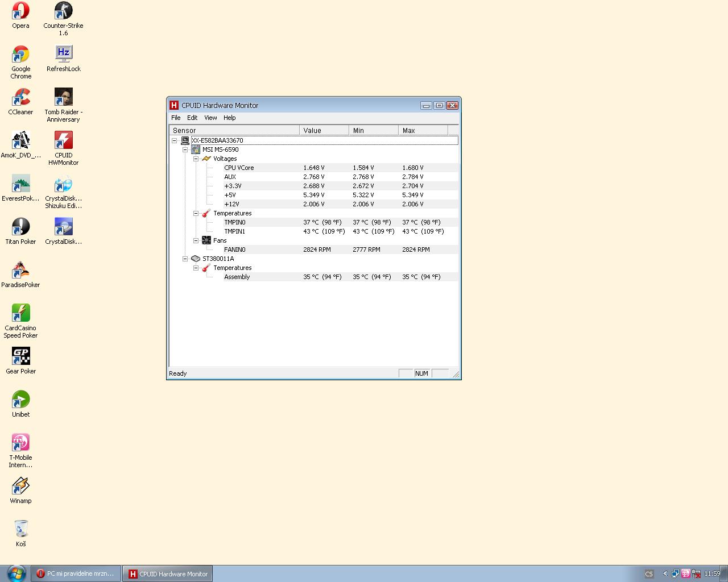Collapse Temperatures under MSI MS-6590
Image resolution: width=728 pixels, height=582 pixels.
196,213
